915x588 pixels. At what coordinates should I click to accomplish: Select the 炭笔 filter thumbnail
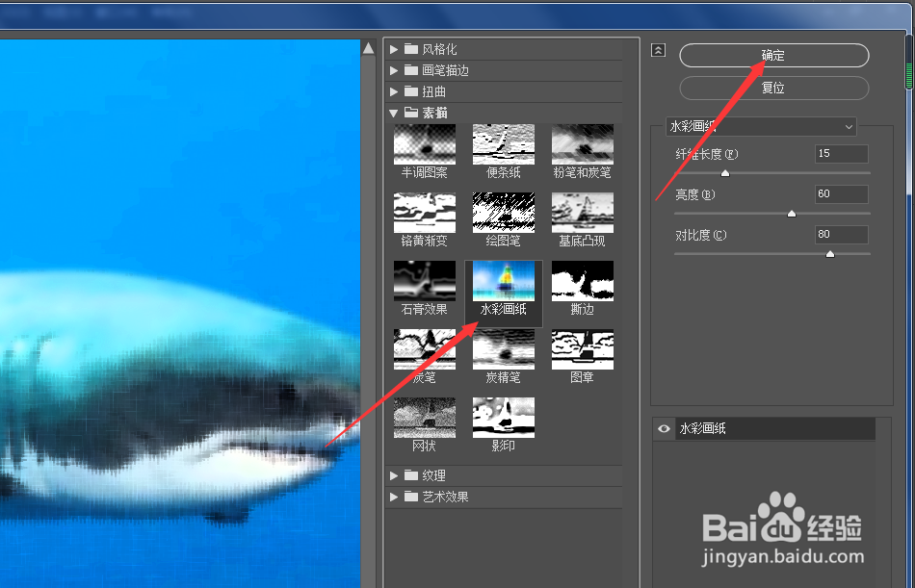(x=424, y=349)
